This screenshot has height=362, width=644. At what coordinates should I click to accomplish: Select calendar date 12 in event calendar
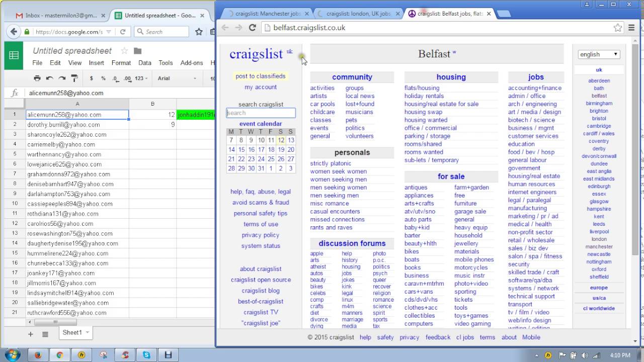click(281, 140)
